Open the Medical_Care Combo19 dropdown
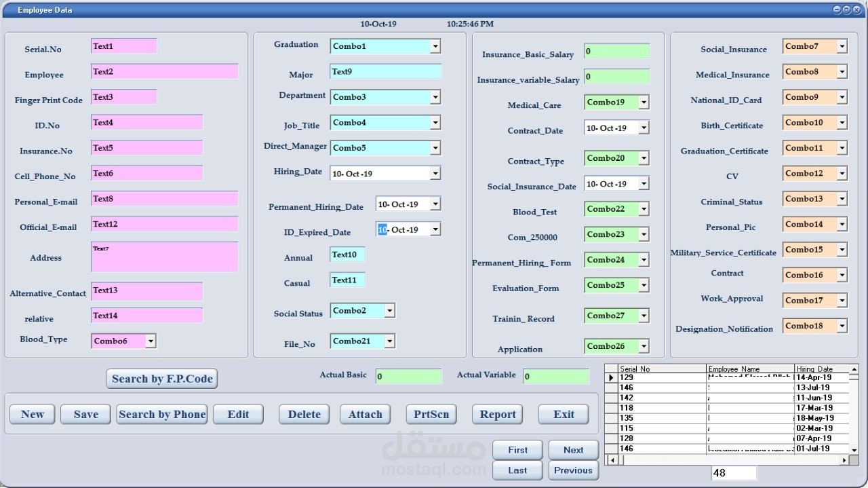The width and height of the screenshot is (868, 488). point(644,102)
